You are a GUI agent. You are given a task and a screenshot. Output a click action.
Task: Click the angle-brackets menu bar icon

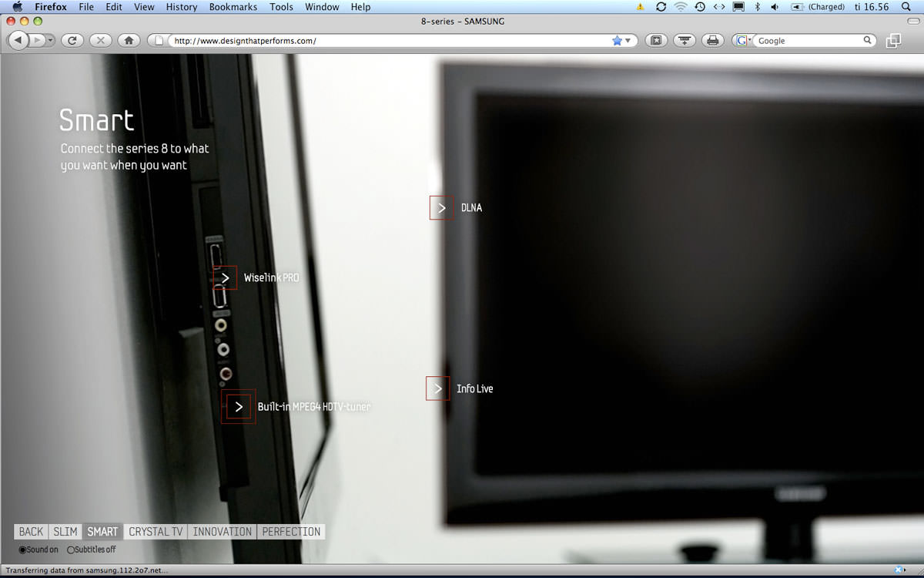pos(719,7)
